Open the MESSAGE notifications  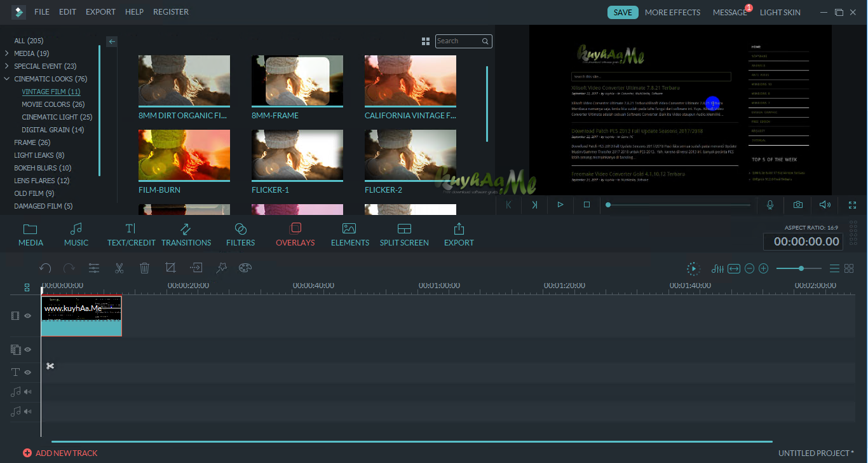click(730, 12)
